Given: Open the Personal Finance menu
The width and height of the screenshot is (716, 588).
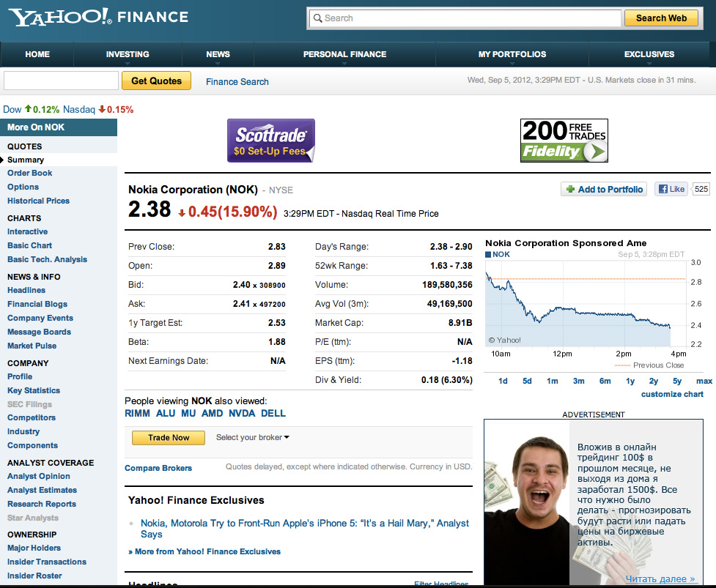Looking at the screenshot, I should (344, 54).
